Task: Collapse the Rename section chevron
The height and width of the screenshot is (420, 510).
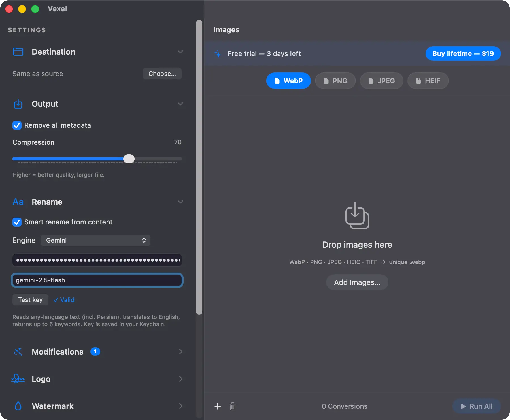Action: tap(180, 202)
